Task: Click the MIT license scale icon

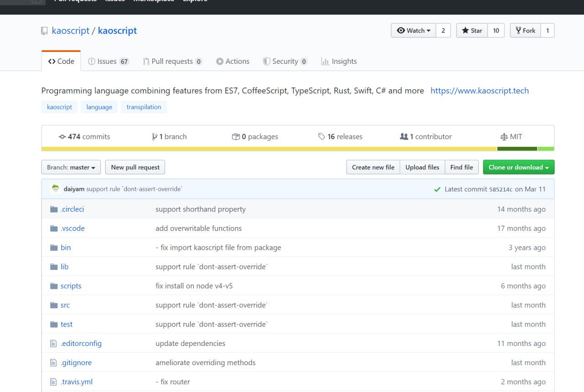Action: pyautogui.click(x=504, y=137)
